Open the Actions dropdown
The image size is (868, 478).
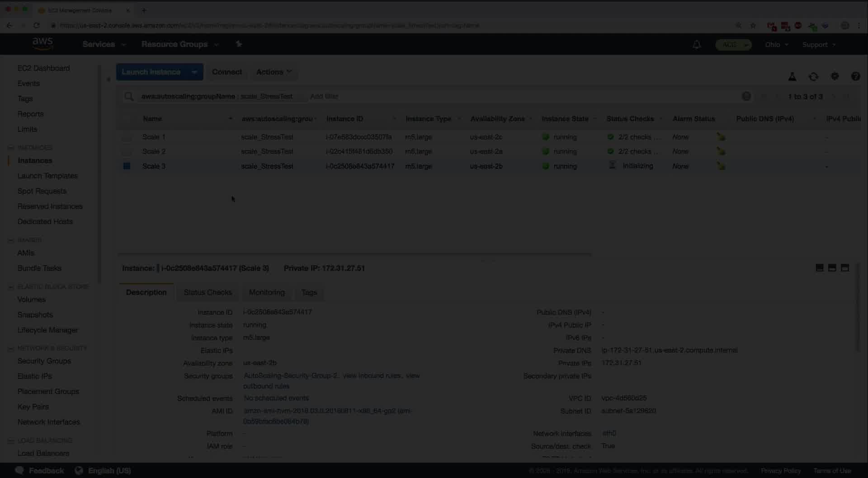(x=274, y=72)
